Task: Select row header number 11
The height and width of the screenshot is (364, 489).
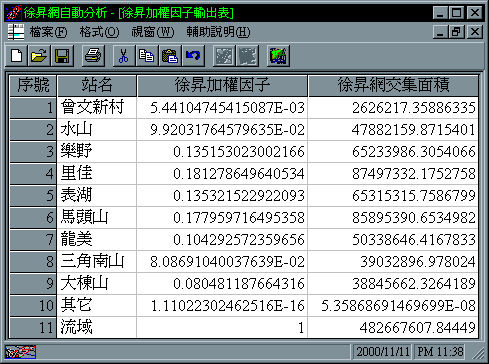Action: coord(33,328)
